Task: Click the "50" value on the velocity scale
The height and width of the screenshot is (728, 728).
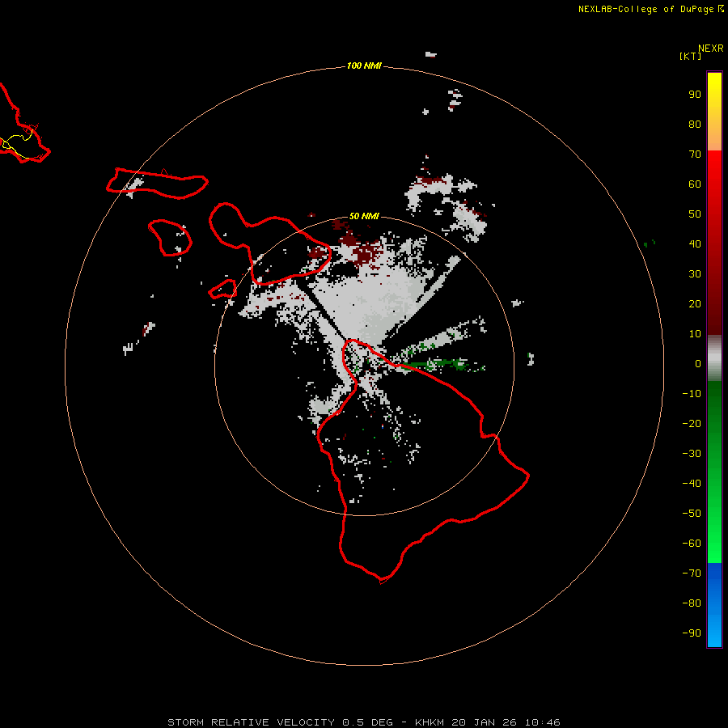Action: 695,214
